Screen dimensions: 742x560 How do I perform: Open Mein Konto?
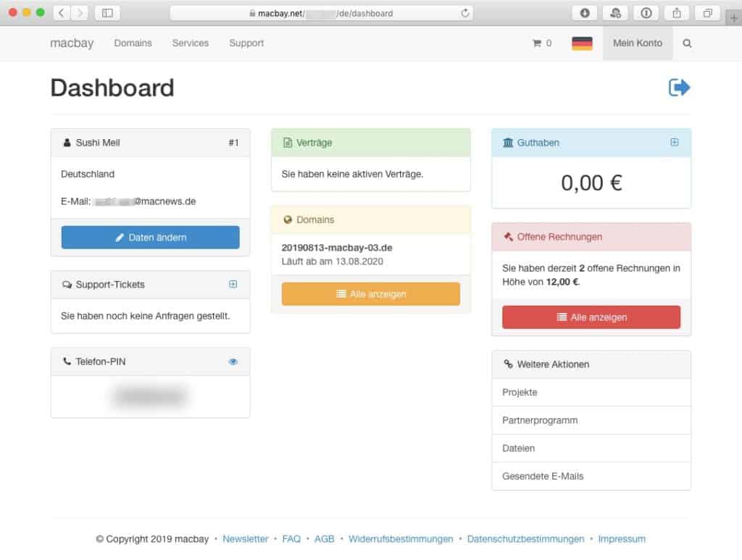(x=638, y=43)
